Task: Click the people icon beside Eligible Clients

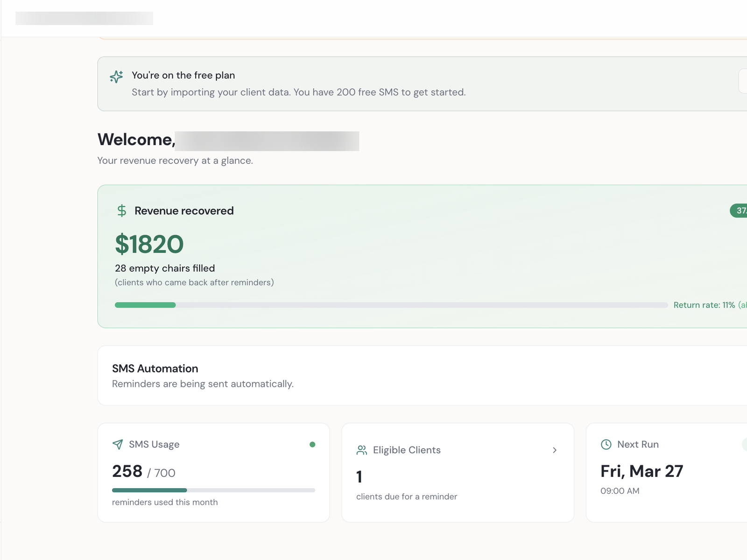Action: (360, 450)
